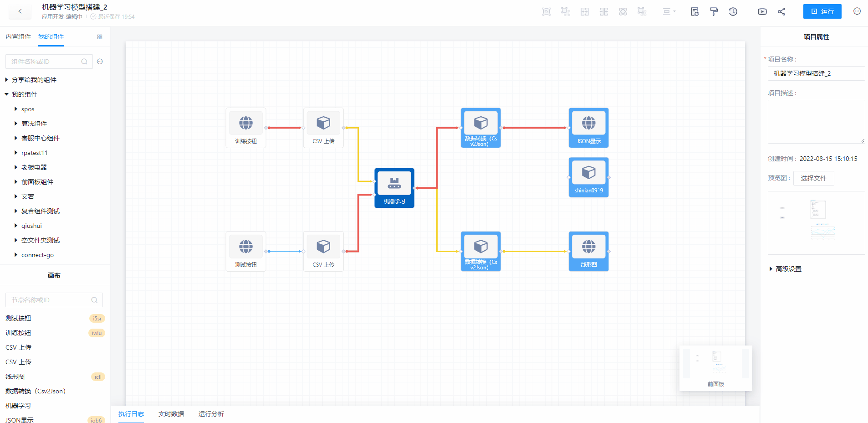868x423 pixels.
Task: Expand the 分享给我的组件 tree group
Action: (7, 80)
